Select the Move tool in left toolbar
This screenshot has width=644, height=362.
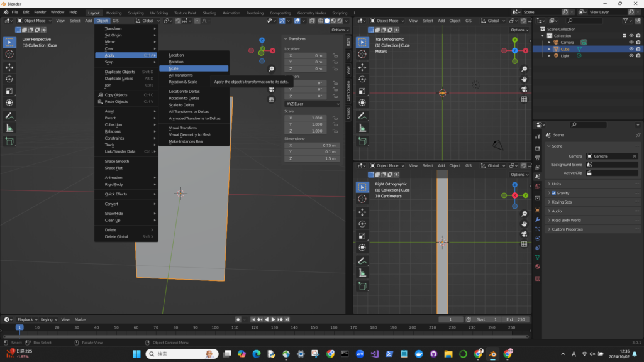[9, 67]
